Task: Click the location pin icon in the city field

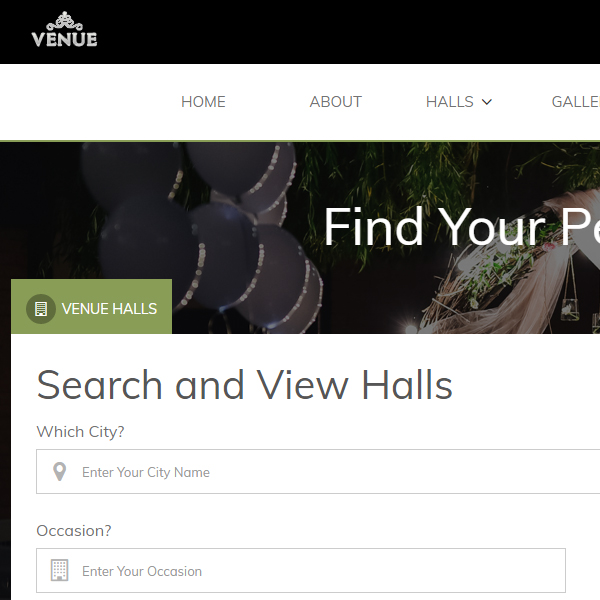Action: tap(59, 471)
